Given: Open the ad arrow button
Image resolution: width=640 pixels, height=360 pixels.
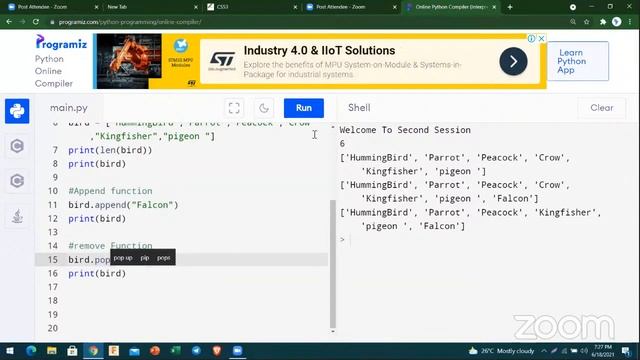Looking at the screenshot, I should pos(513,61).
